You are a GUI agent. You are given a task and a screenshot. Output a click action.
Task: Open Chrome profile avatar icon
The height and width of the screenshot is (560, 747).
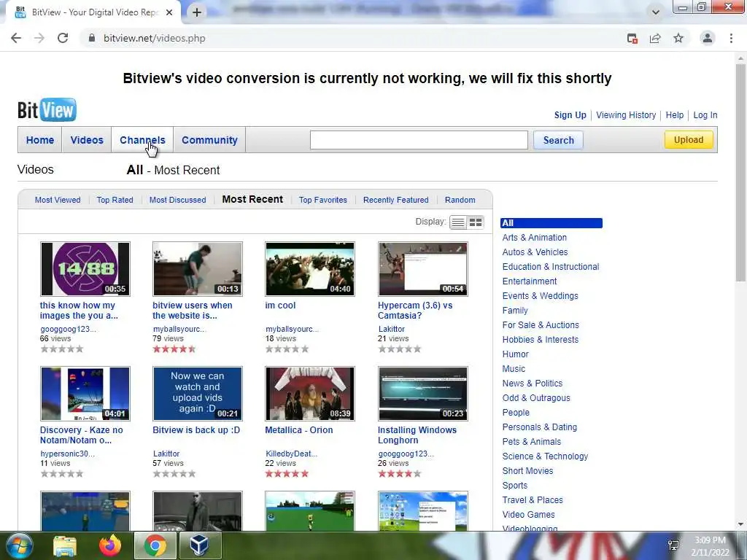[708, 38]
